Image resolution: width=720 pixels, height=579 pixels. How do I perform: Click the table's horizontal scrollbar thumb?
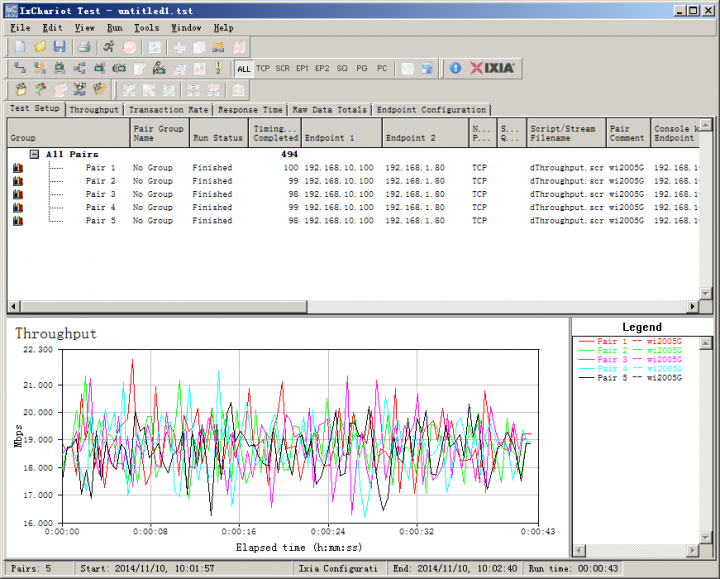(164, 306)
